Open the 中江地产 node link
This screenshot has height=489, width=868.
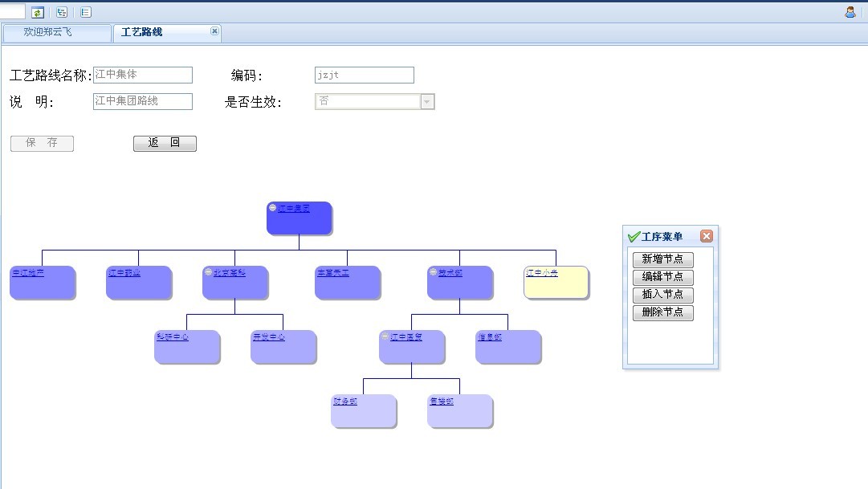[28, 273]
